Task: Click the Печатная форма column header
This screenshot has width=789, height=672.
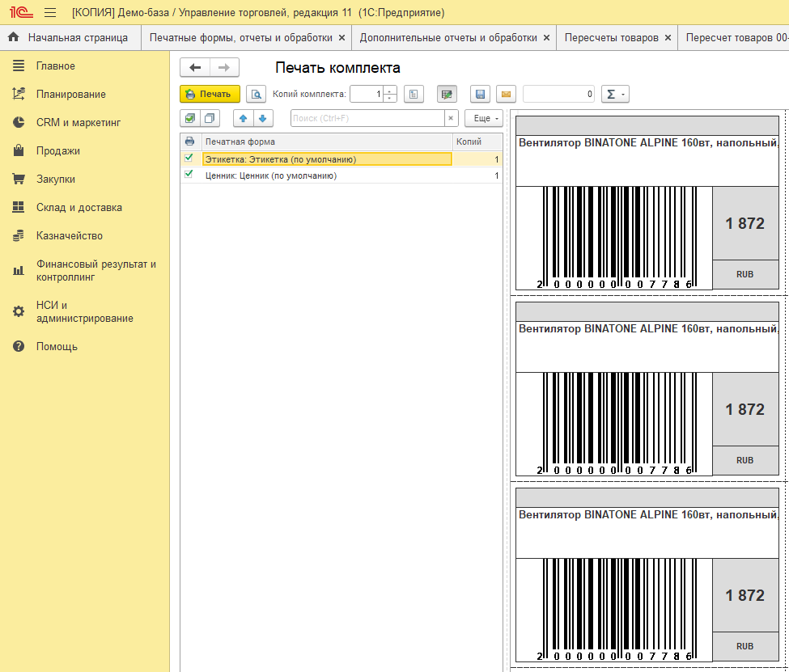Action: pyautogui.click(x=327, y=142)
